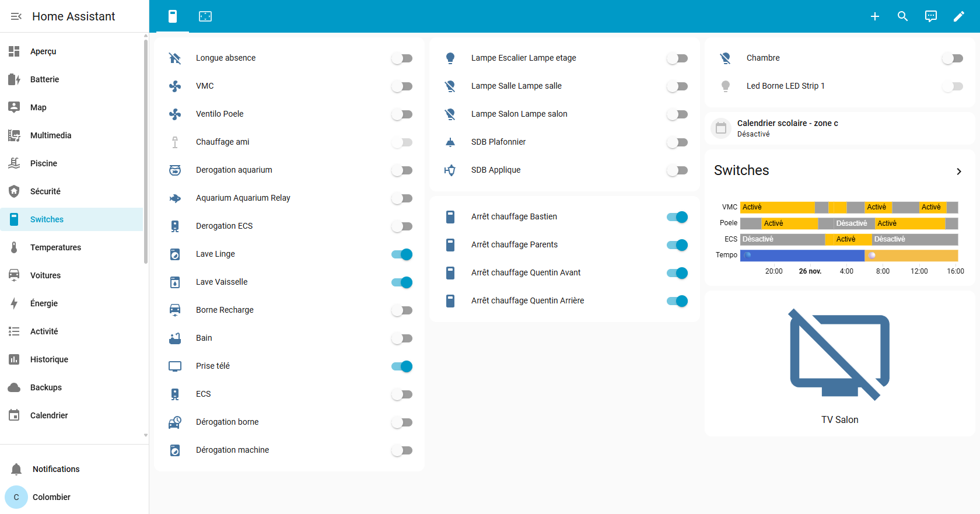The width and height of the screenshot is (980, 514).
Task: Open the Colombier user profile
Action: 51,497
